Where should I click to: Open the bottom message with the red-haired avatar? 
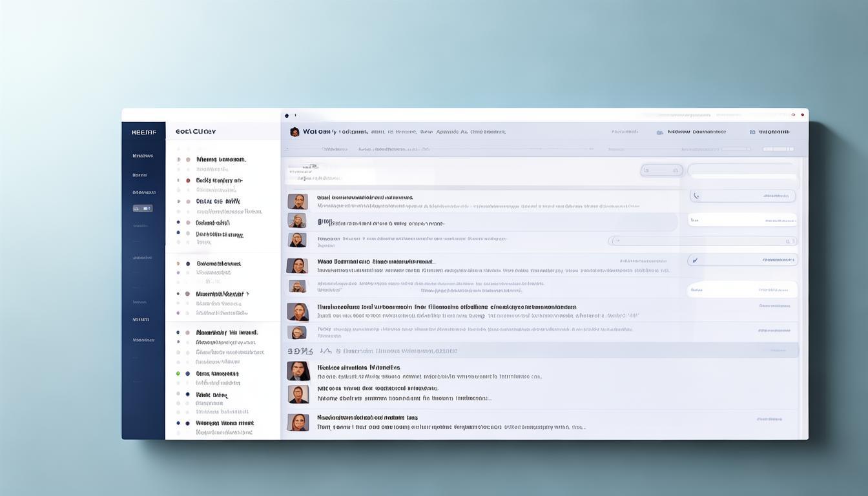298,422
